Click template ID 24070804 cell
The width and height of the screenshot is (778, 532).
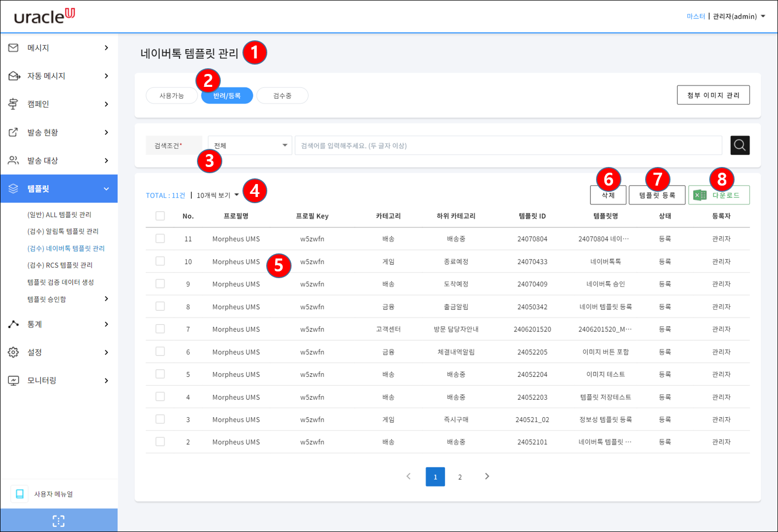(532, 239)
